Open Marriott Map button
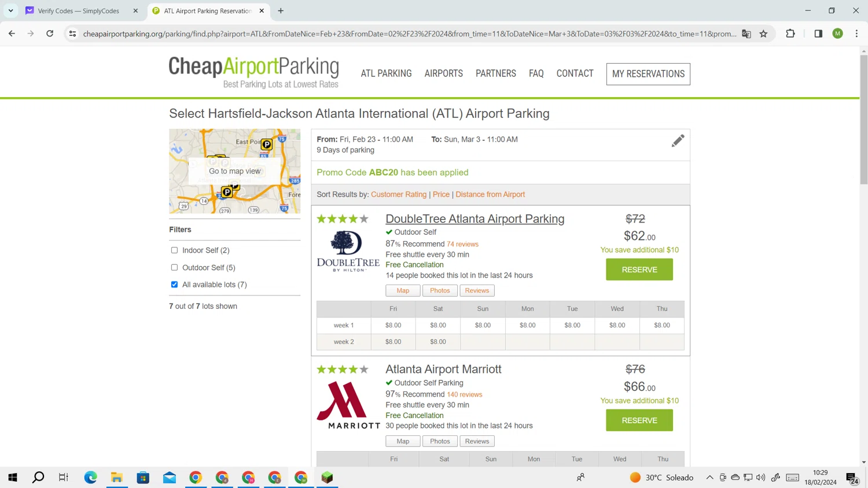Screen dimensions: 868x488 coord(403,441)
